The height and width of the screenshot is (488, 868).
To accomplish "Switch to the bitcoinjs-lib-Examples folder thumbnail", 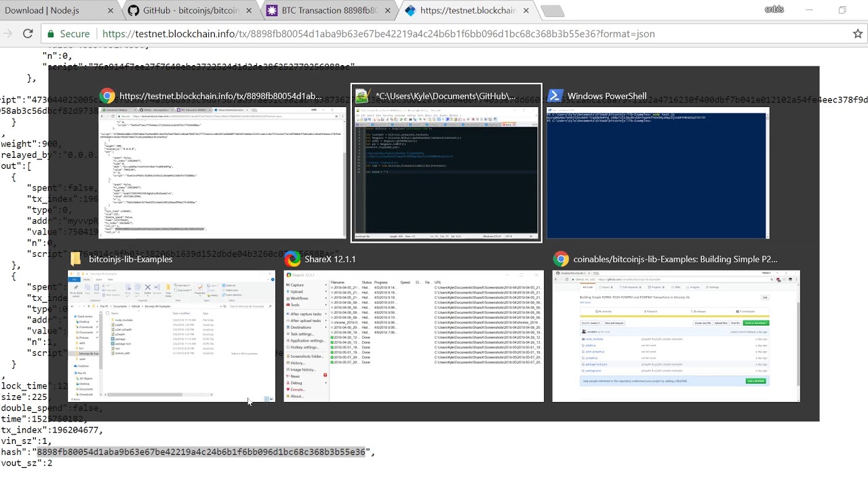I will pos(172,336).
